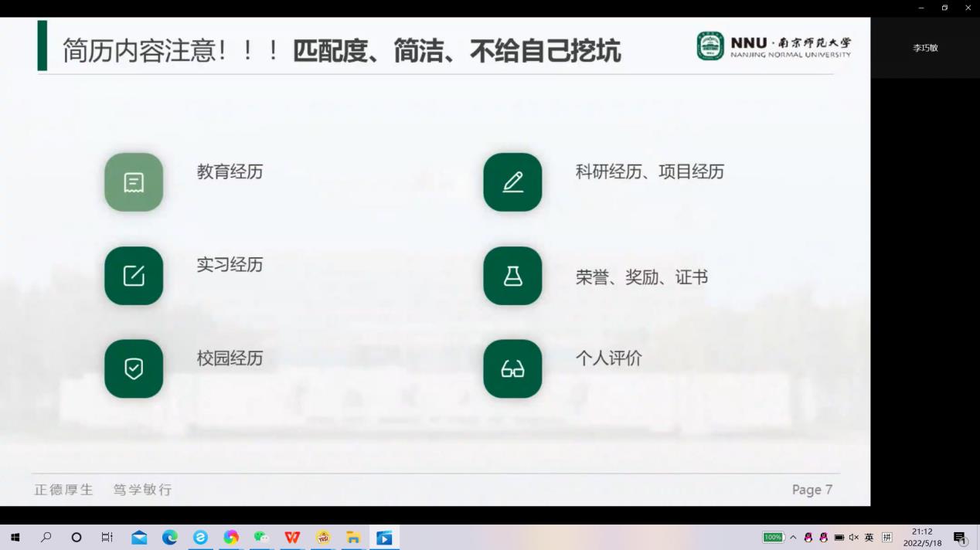The height and width of the screenshot is (550, 980).
Task: Restore down the window
Action: tap(944, 8)
